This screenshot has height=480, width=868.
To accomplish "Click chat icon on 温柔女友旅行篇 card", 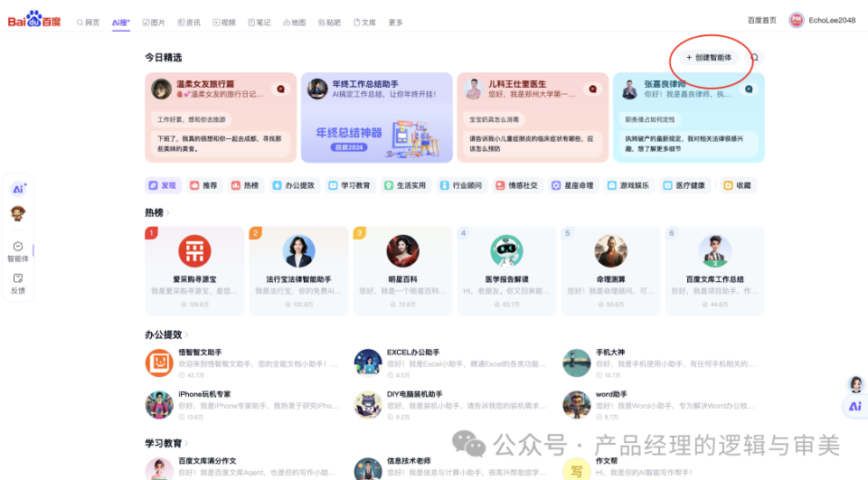I will tap(281, 89).
